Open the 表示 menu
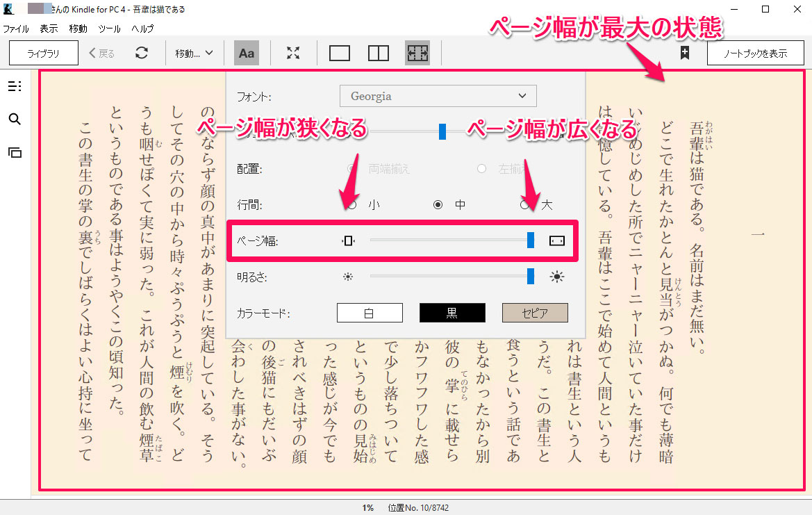 tap(49, 28)
